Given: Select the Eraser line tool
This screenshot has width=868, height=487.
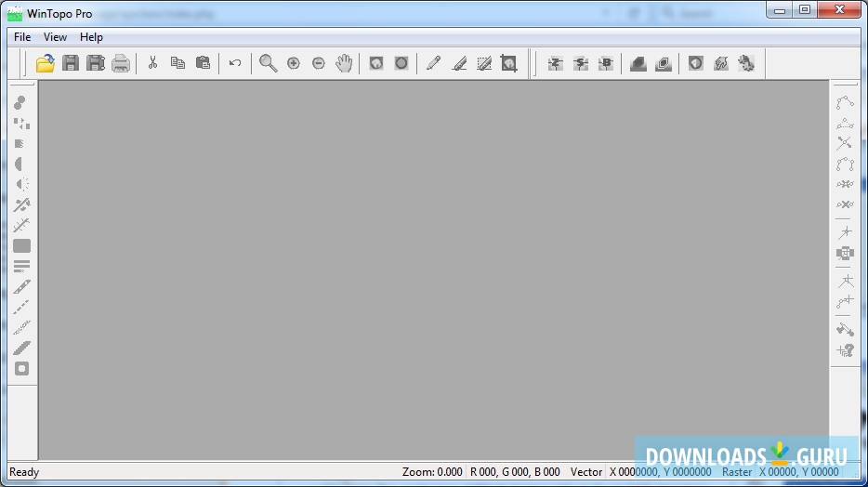Looking at the screenshot, I should pos(459,63).
